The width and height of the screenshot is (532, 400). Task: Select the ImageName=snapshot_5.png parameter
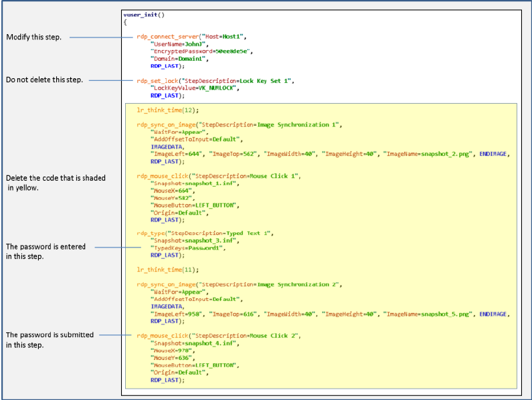pyautogui.click(x=429, y=314)
